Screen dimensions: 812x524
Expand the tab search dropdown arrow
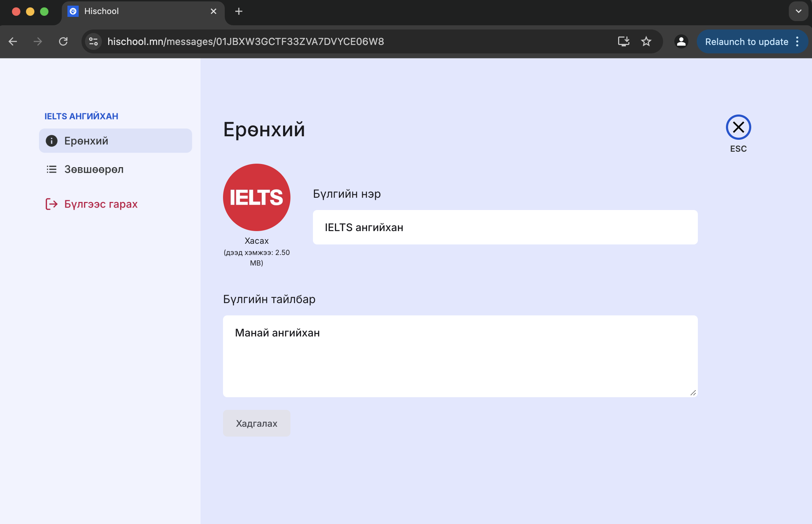(x=798, y=11)
